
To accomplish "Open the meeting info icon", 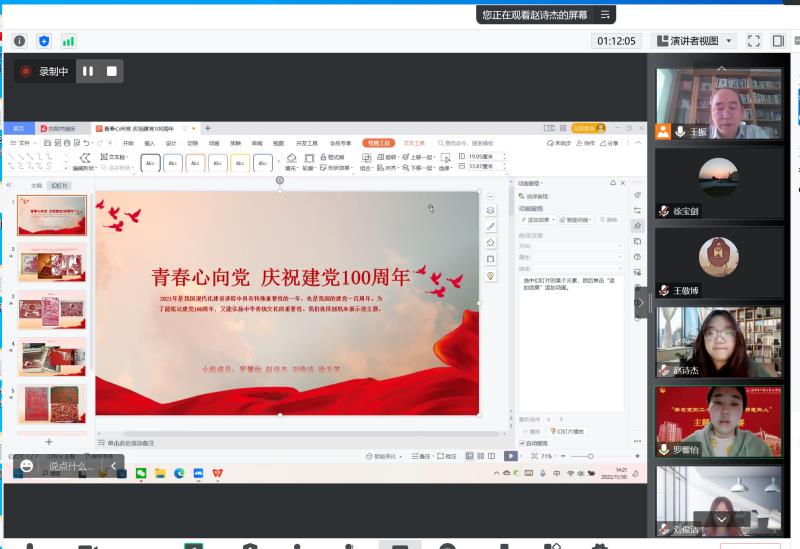I will coord(19,41).
